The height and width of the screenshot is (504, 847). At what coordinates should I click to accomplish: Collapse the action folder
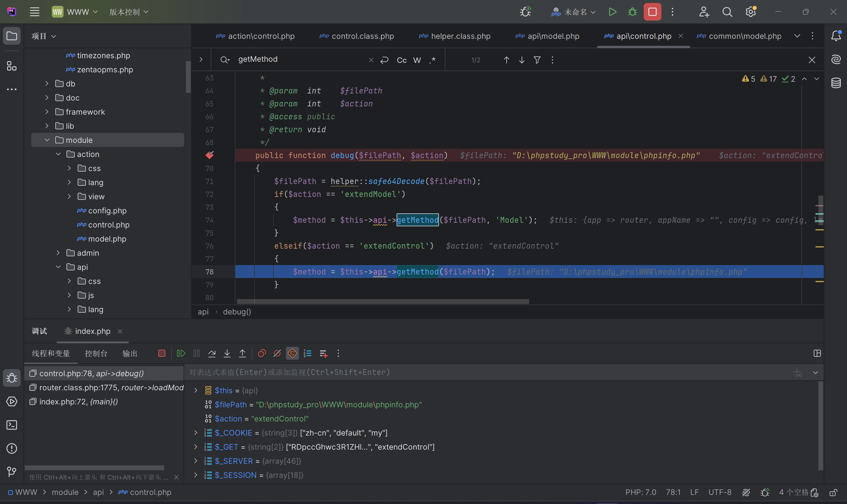coord(58,154)
